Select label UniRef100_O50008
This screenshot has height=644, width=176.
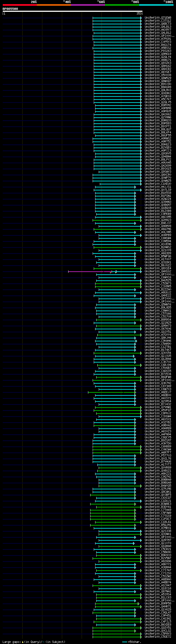click(158, 75)
